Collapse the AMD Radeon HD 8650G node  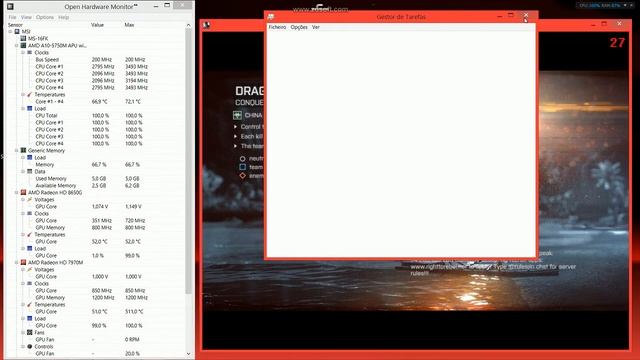coord(17,192)
